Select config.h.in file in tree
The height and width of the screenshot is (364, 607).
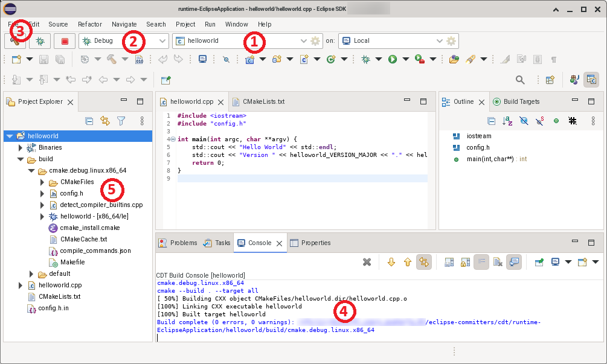[53, 308]
